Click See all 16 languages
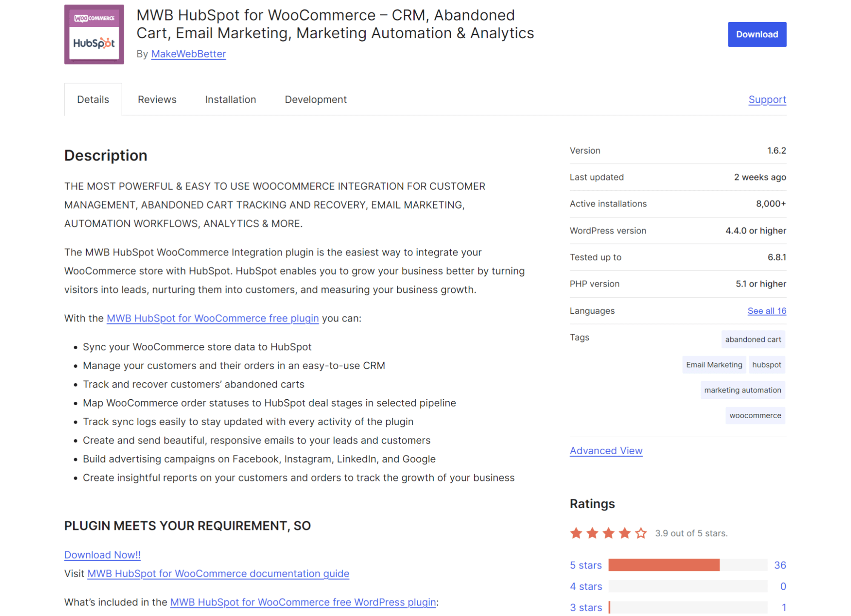This screenshot has width=851, height=616. [767, 311]
